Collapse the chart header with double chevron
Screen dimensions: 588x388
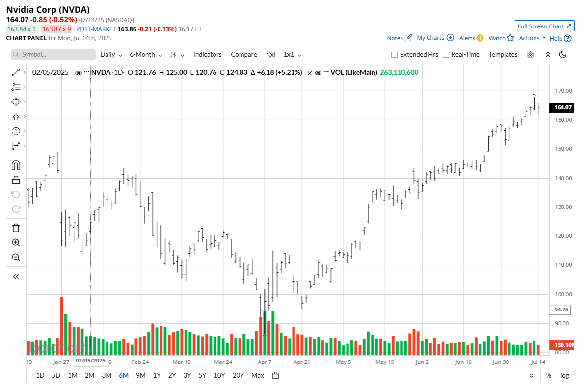coord(548,55)
